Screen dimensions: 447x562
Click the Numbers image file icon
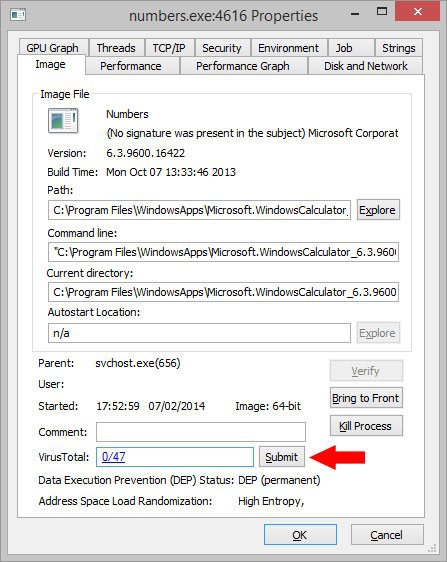(x=63, y=121)
